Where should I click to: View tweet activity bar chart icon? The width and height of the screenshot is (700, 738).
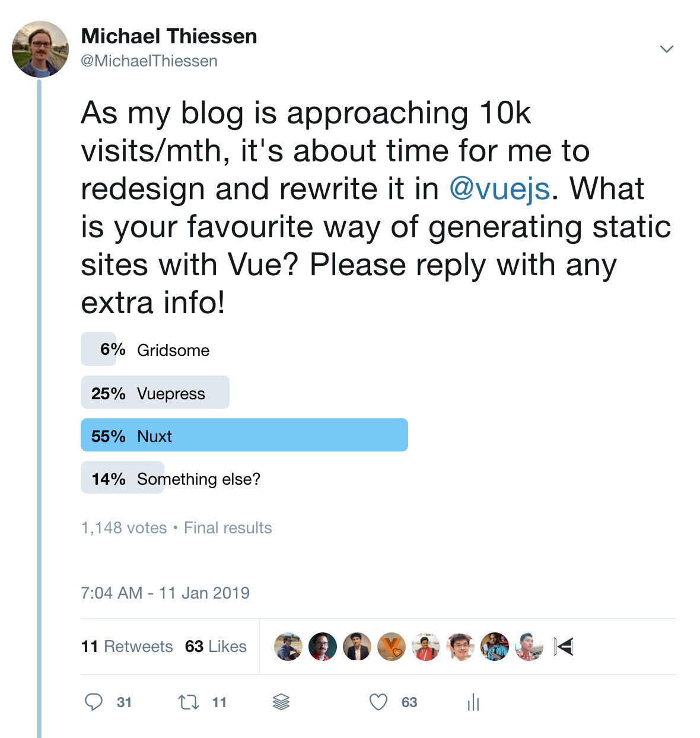coord(473,702)
